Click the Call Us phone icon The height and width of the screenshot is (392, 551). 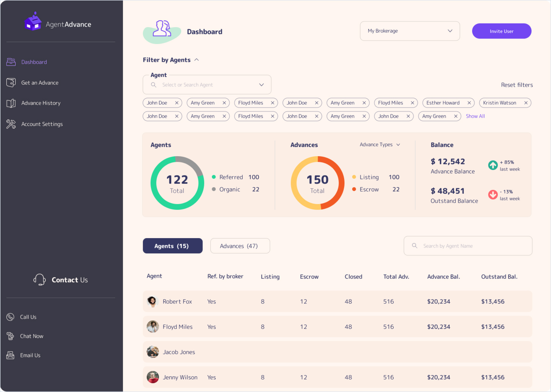click(x=10, y=317)
